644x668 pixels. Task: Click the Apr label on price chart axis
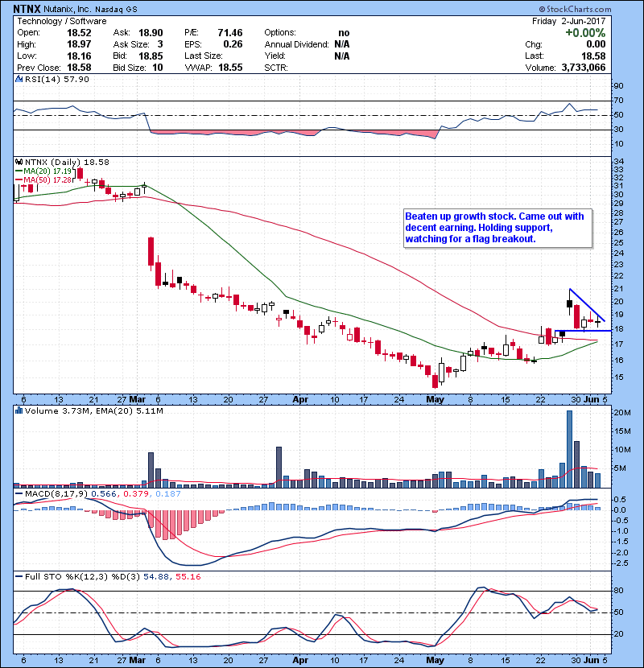300,400
